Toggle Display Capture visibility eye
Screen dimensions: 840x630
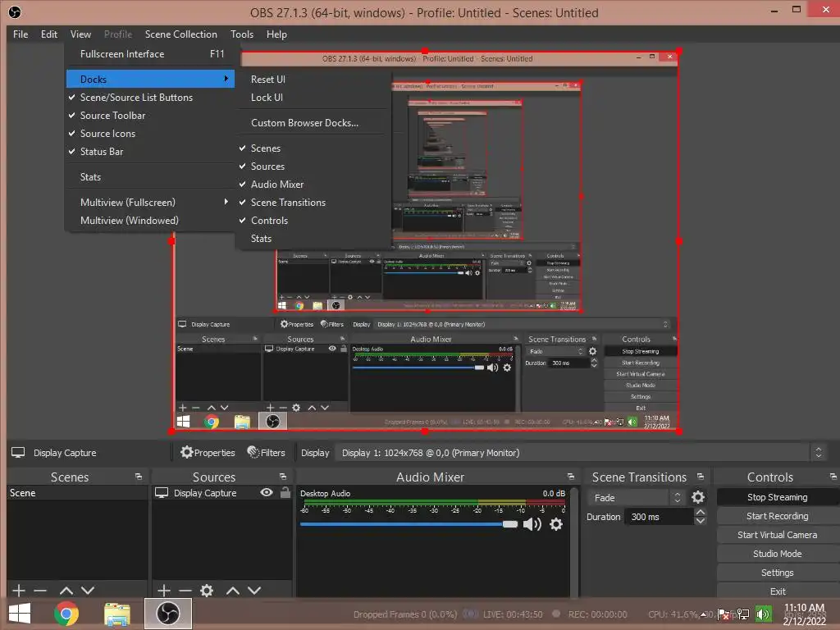(267, 492)
